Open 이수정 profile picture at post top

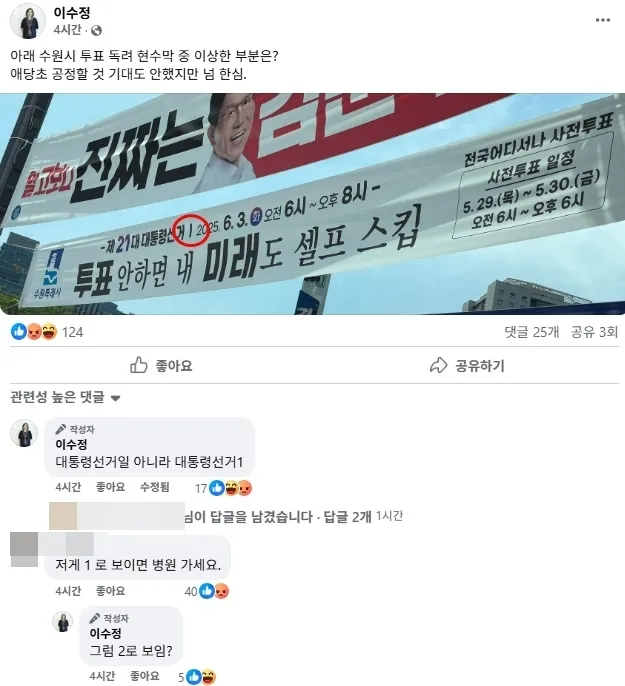[28, 21]
